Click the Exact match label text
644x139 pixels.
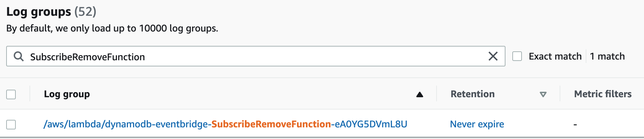(x=555, y=56)
